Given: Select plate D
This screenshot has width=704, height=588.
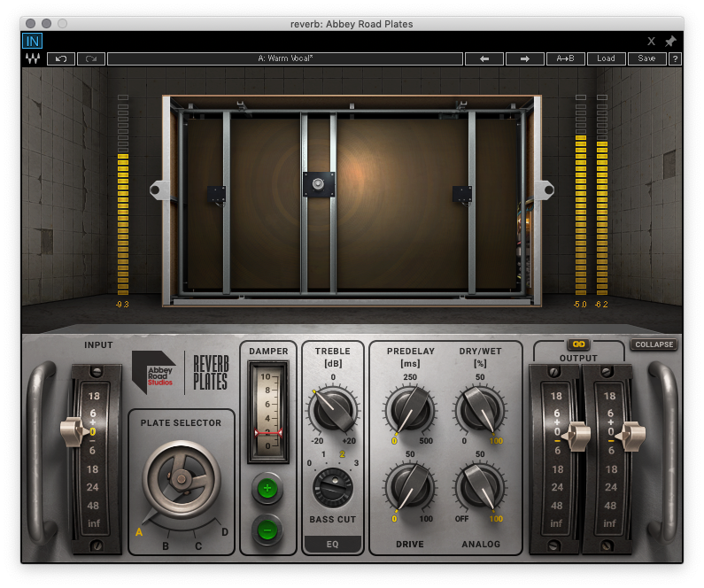Looking at the screenshot, I should coord(225,532).
